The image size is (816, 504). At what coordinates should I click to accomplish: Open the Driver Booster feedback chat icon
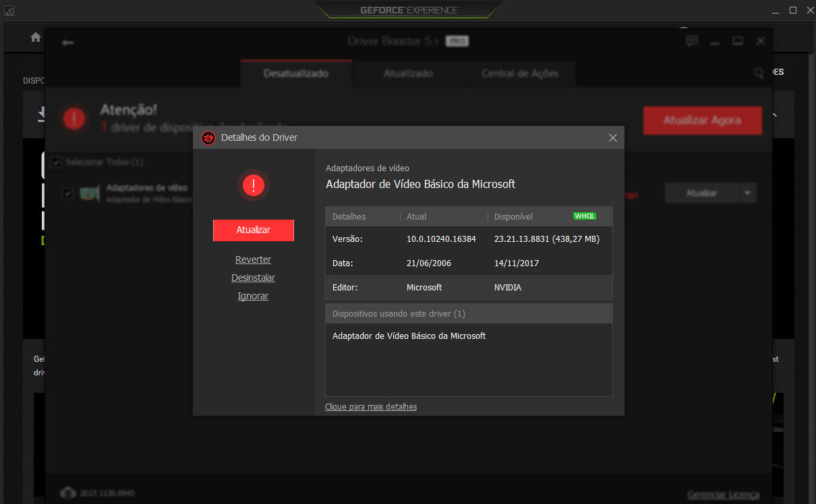(691, 41)
